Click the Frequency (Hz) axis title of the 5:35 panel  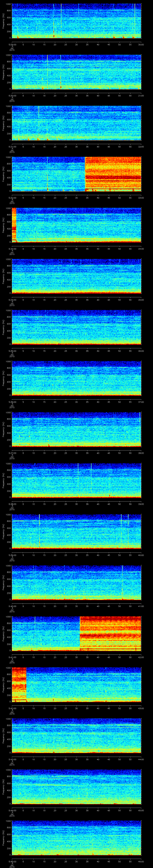[x=4, y=327]
